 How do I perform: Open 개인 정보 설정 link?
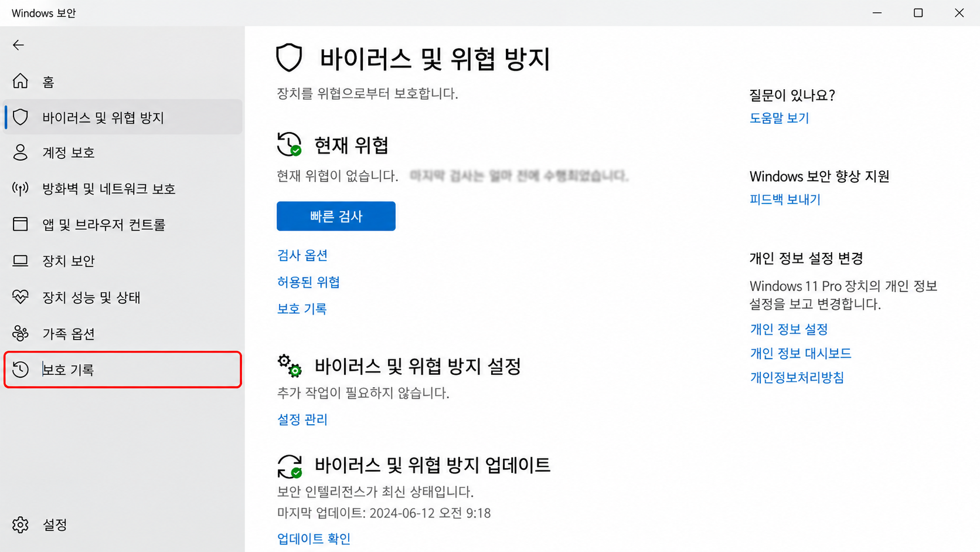point(789,329)
